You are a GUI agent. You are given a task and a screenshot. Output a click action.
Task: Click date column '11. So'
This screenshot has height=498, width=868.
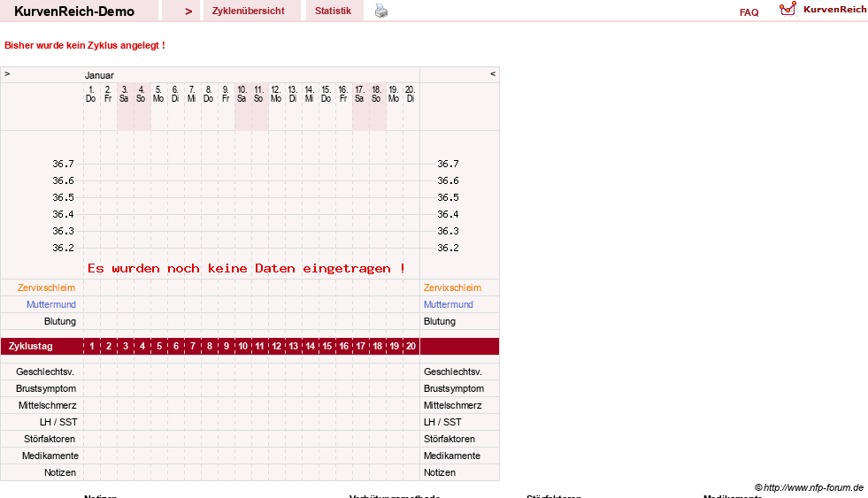click(258, 94)
